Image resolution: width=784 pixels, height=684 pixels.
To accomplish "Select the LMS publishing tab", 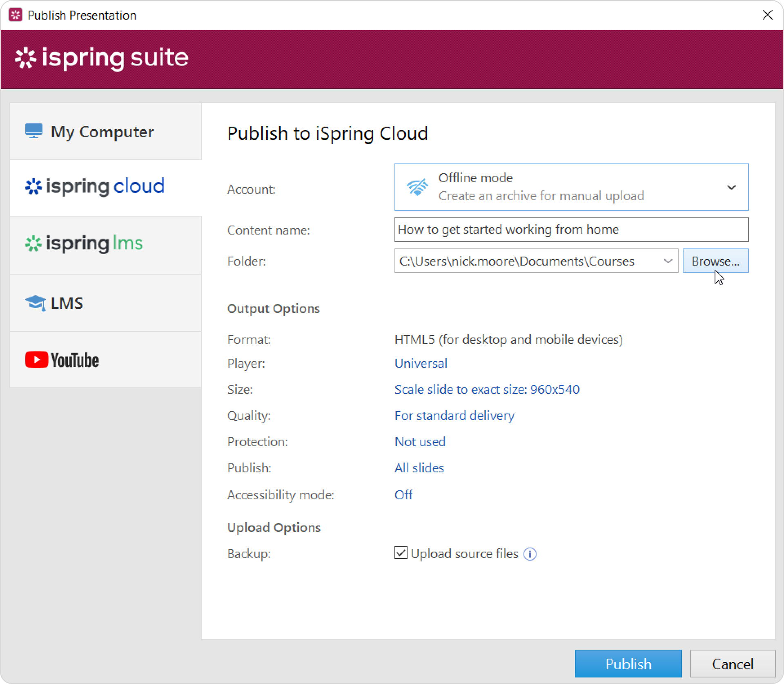I will point(105,303).
